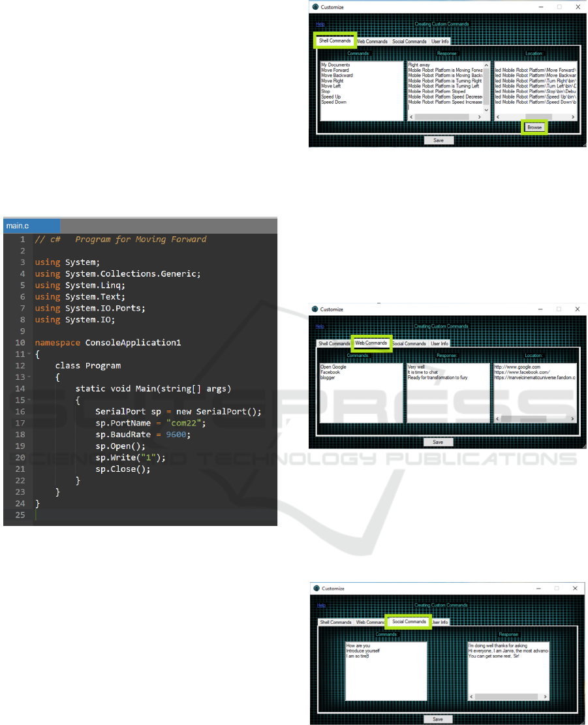Switch to highlighted Social Commands tab, bottom window
Viewport: 588px width, 725px height.
pyautogui.click(x=409, y=622)
